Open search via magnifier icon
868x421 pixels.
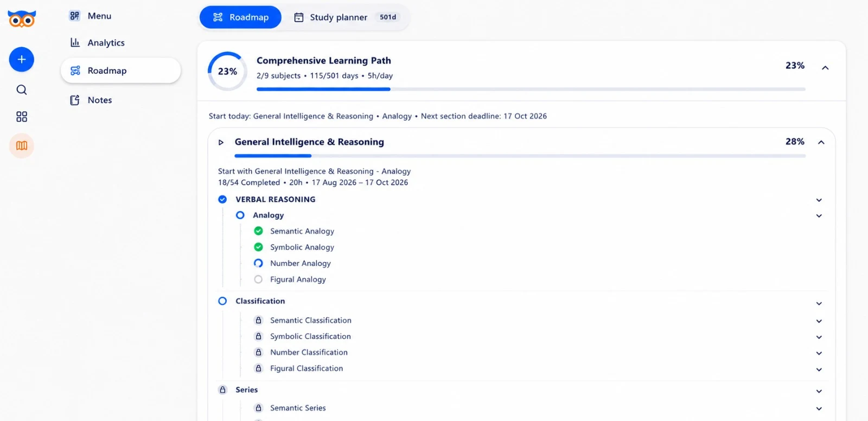click(22, 90)
